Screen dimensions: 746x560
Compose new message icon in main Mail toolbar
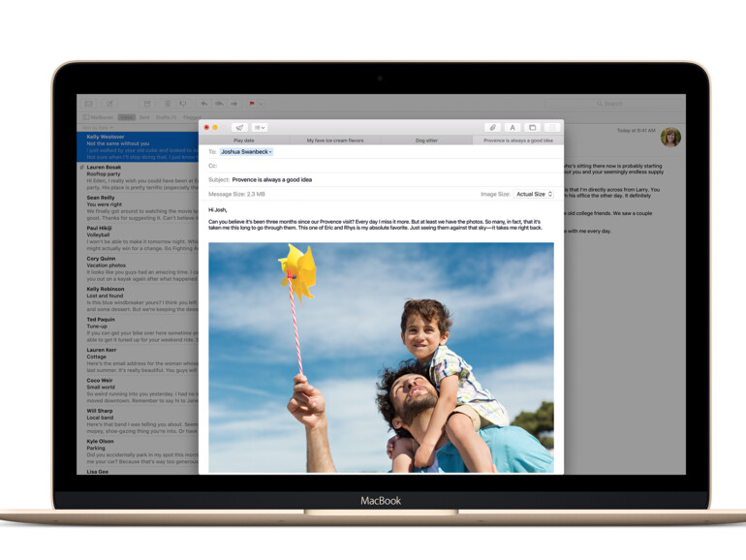[x=109, y=104]
